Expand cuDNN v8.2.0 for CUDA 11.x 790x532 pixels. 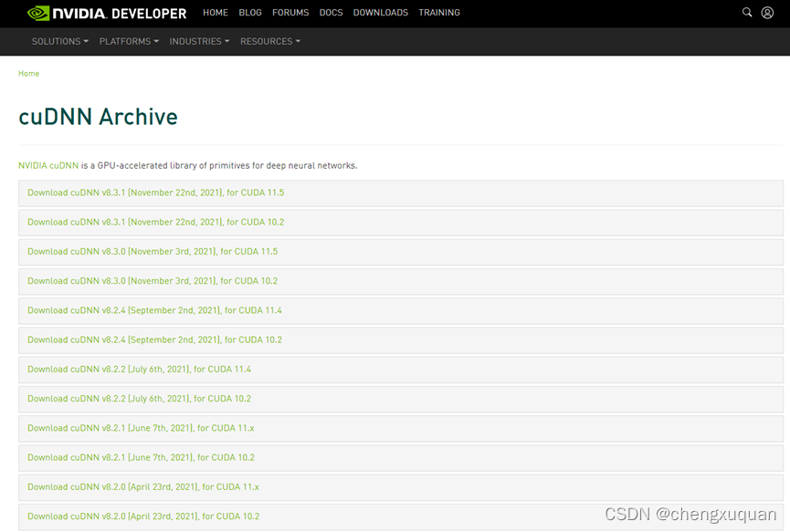click(x=401, y=487)
